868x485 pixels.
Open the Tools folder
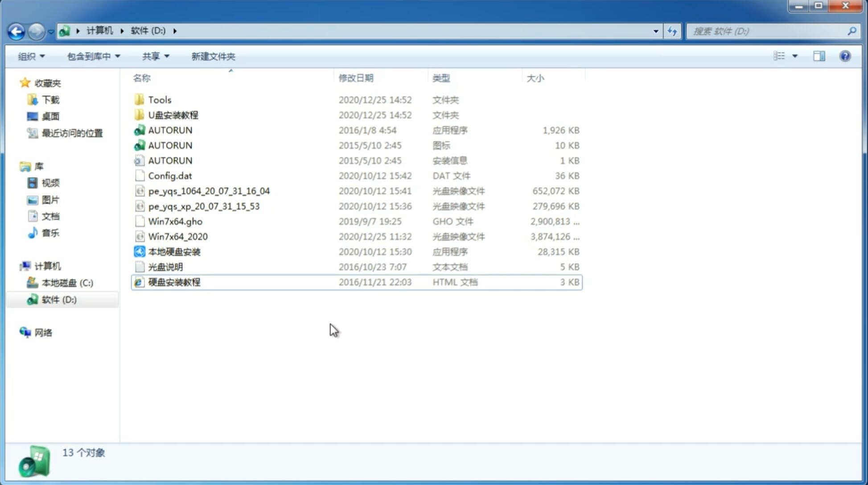(159, 99)
